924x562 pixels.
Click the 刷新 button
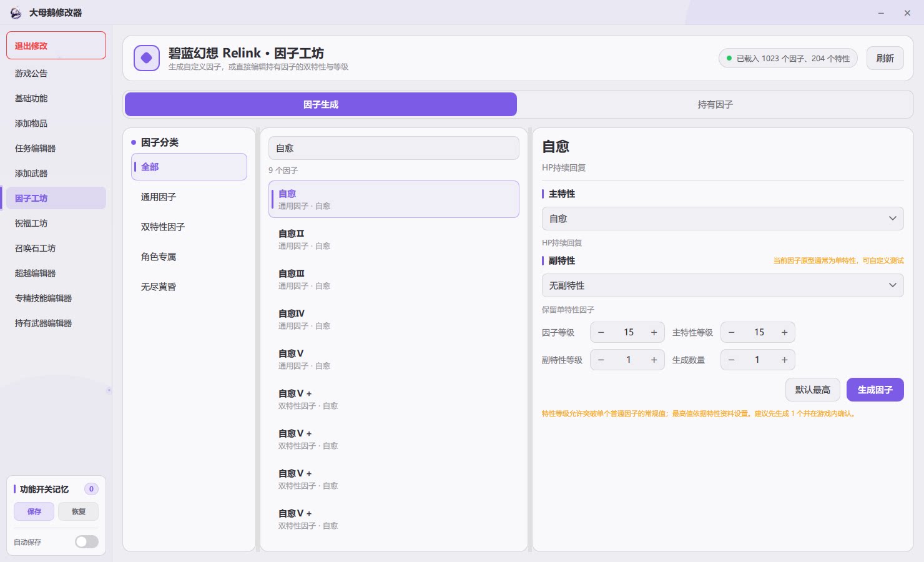885,58
